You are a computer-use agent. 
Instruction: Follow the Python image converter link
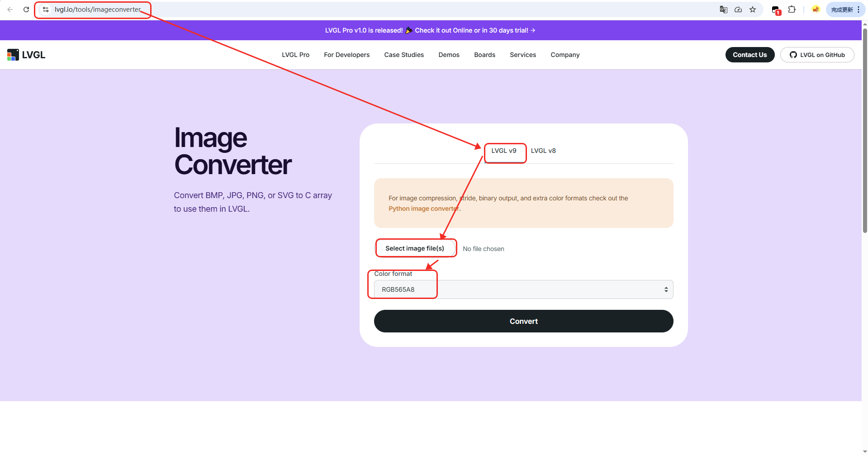click(423, 209)
